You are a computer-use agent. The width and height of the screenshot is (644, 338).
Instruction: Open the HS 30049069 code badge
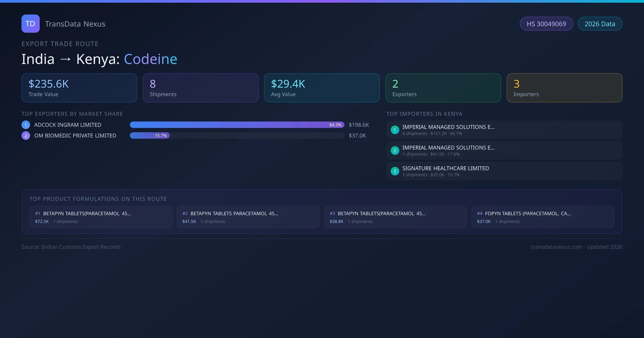[546, 24]
